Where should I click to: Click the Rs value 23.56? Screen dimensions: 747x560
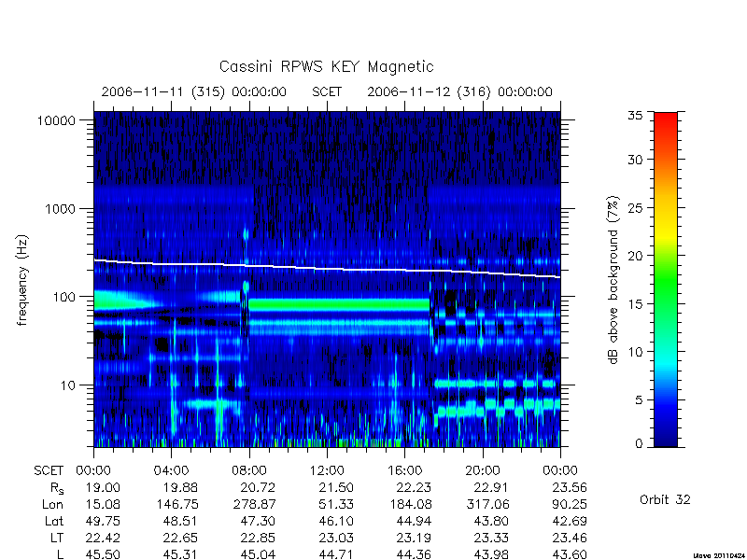point(570,488)
